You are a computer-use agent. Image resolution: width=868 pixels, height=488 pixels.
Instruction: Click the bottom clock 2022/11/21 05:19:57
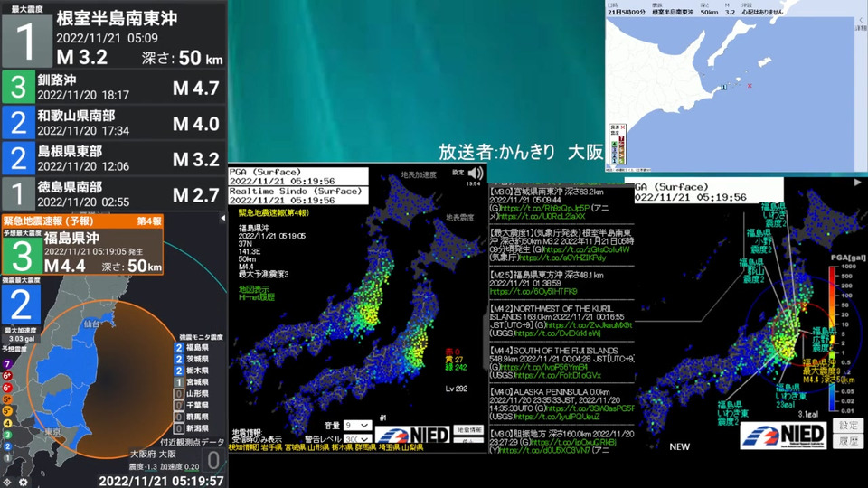pyautogui.click(x=161, y=481)
